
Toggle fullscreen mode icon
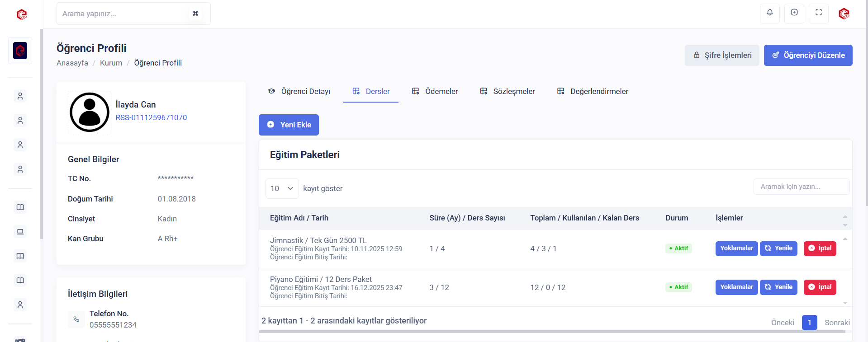(x=818, y=13)
